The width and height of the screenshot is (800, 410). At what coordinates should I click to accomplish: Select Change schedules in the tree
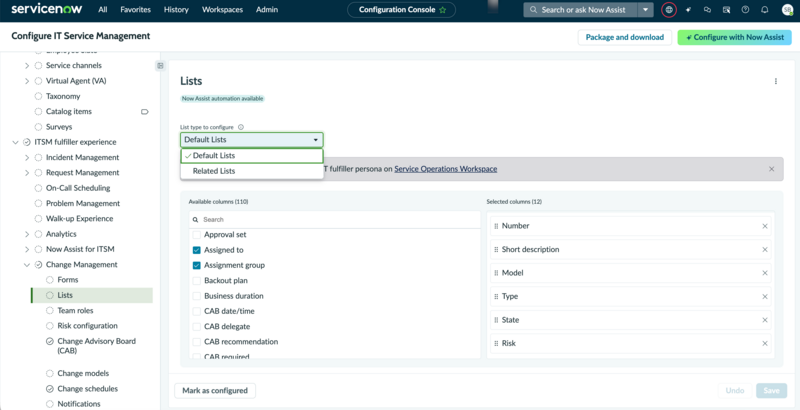coord(87,389)
